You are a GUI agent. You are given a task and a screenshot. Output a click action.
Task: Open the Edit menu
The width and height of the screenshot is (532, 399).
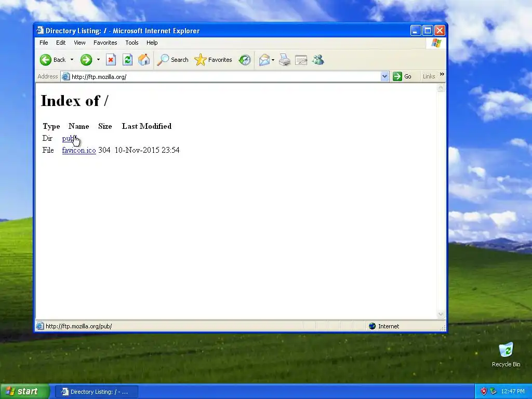[x=61, y=43]
